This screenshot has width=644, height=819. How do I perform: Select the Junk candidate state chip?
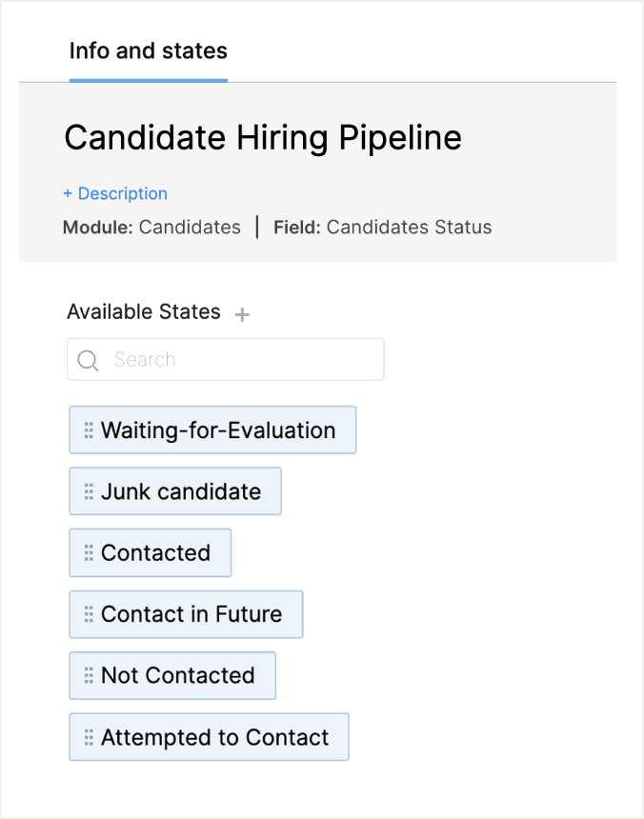point(181,491)
